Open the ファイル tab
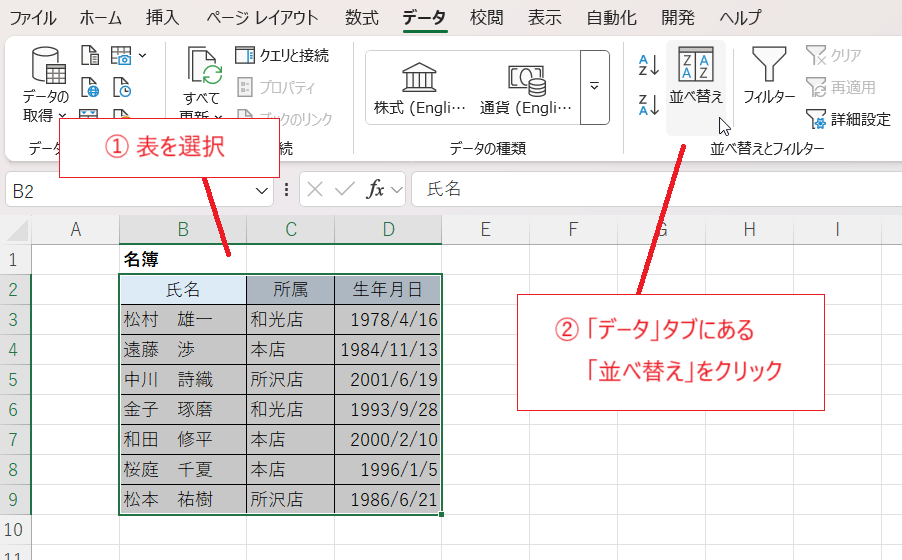The image size is (902, 560). point(32,18)
